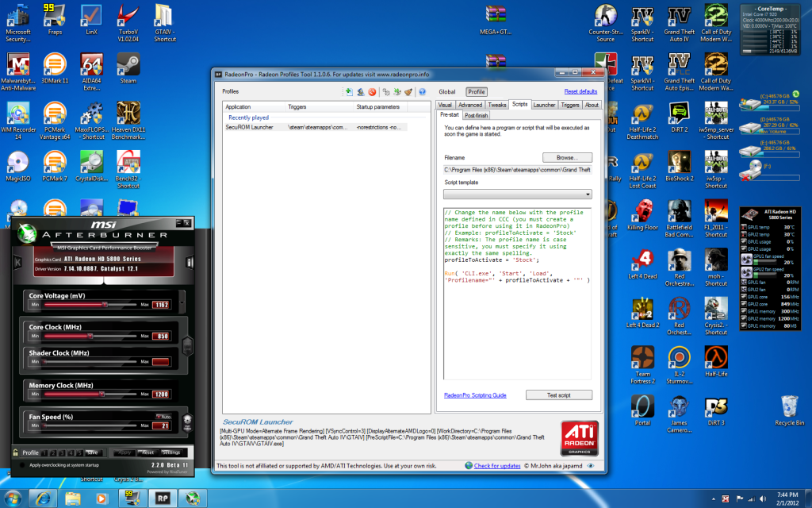Open the About tab
Image resolution: width=812 pixels, height=508 pixels.
(592, 105)
